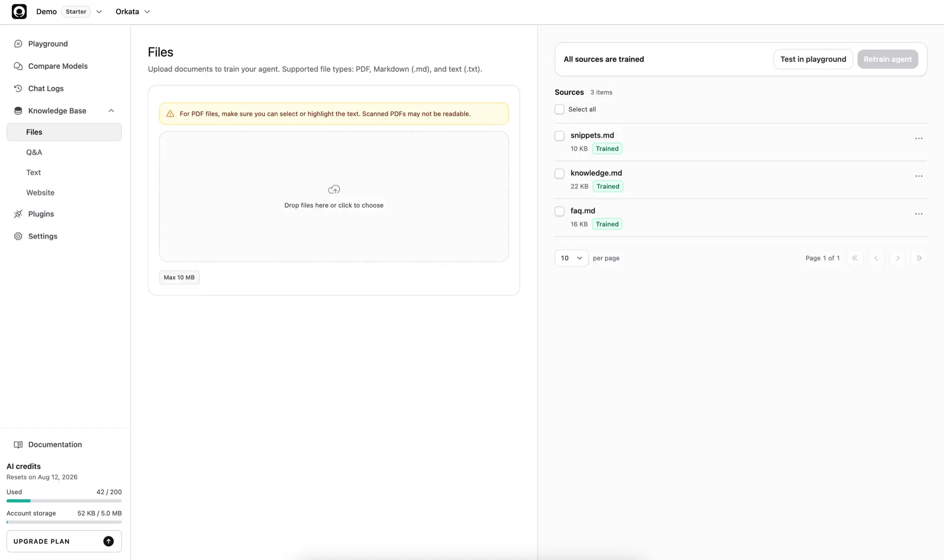Click the UPGRADE PLAN button
The width and height of the screenshot is (944, 560).
coord(64,541)
